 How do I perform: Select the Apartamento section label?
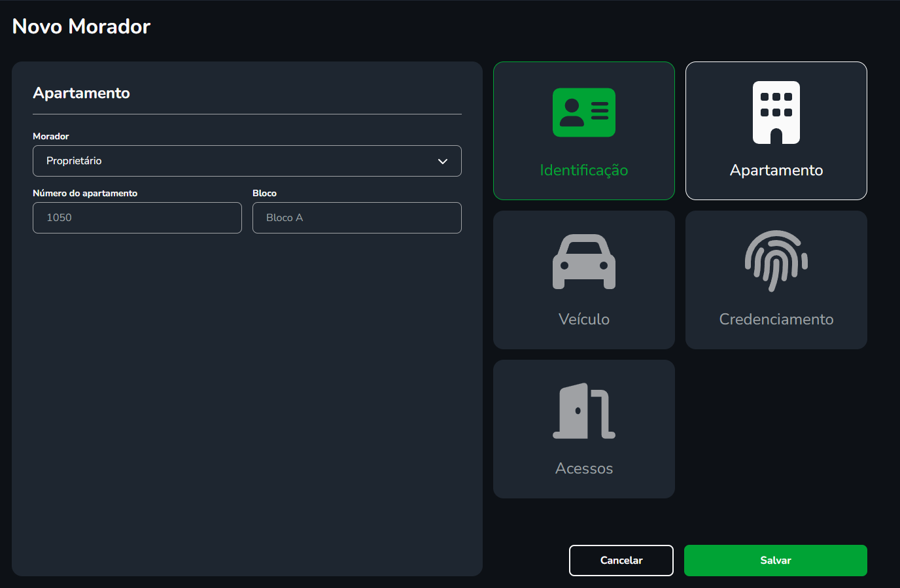(776, 171)
